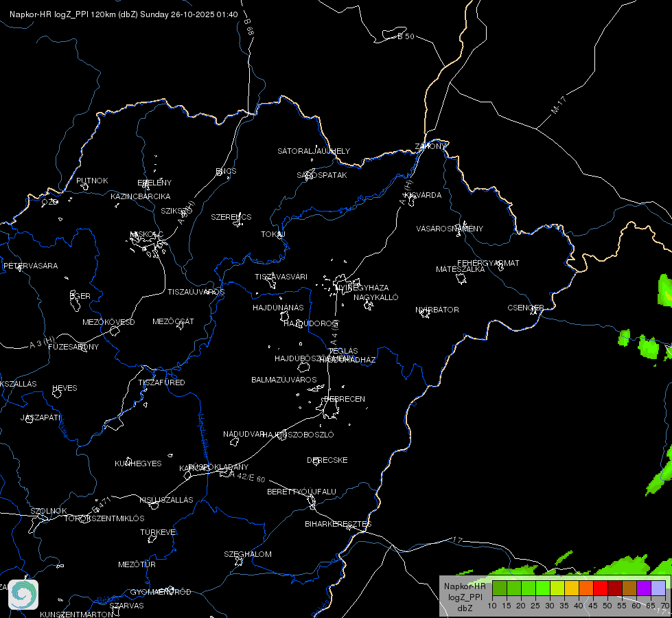Click the PÉTERVÁSÁRA label
The height and width of the screenshot is (618, 672).
pyautogui.click(x=30, y=266)
